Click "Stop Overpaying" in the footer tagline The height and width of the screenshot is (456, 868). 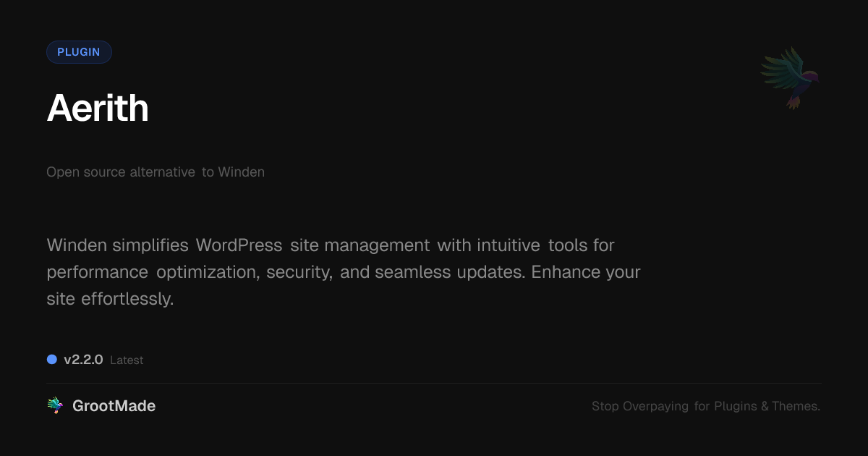[x=640, y=407]
